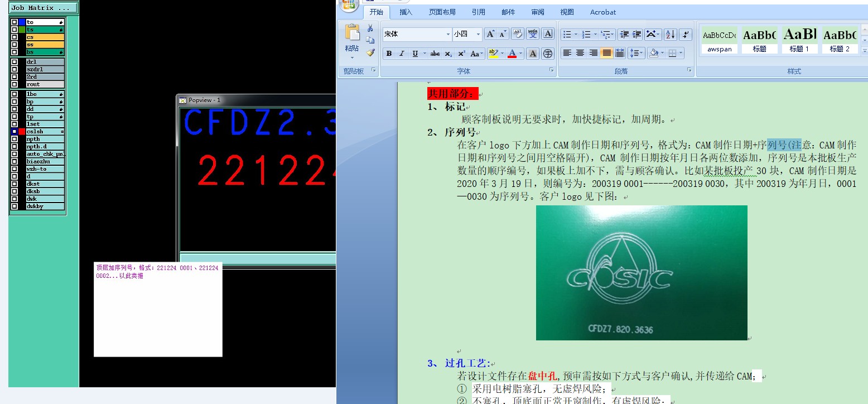The height and width of the screenshot is (404, 868).
Task: Switch to the 审阅 ribbon tab
Action: pyautogui.click(x=538, y=12)
